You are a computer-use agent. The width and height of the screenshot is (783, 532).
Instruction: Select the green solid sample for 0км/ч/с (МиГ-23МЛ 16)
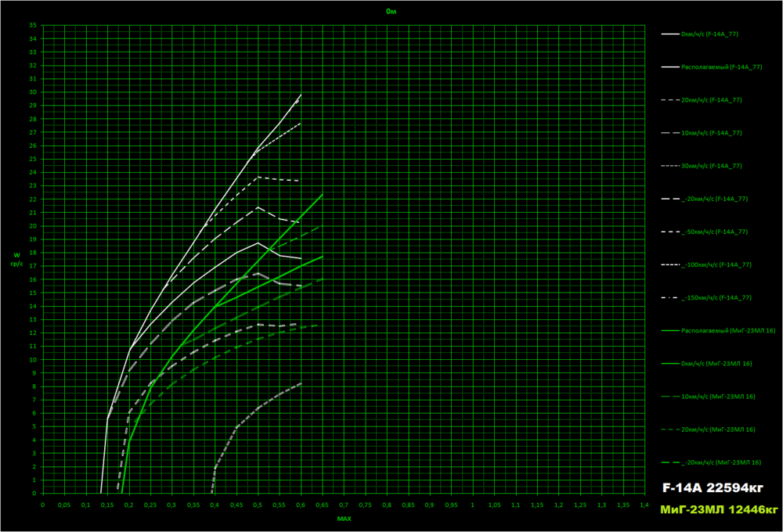[x=670, y=362]
